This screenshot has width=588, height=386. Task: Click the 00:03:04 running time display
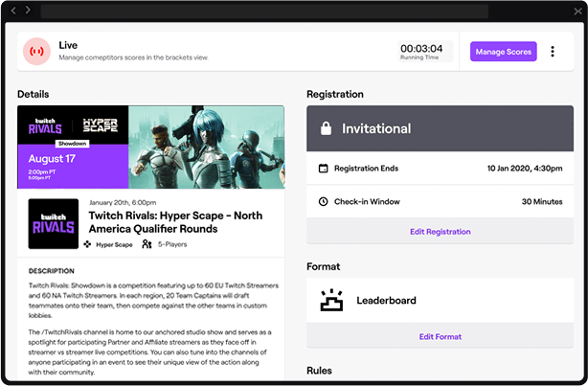pyautogui.click(x=421, y=49)
